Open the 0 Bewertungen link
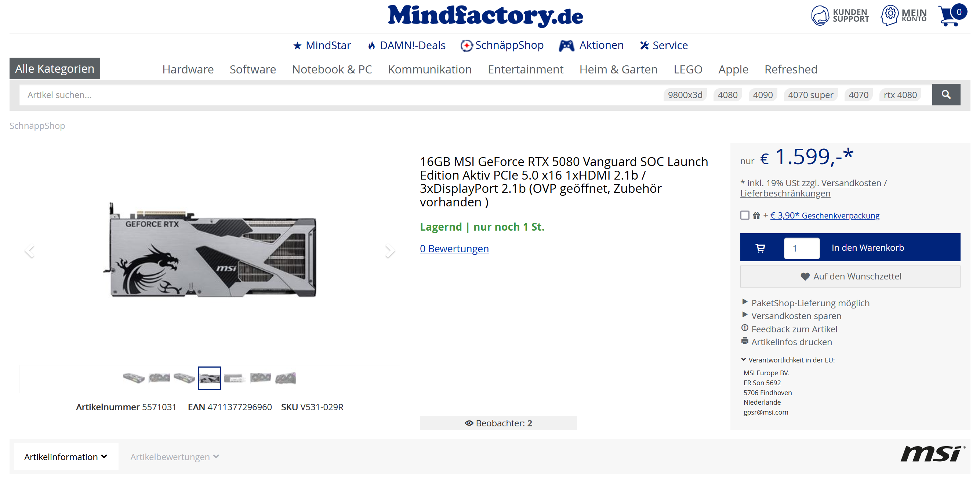 click(454, 249)
